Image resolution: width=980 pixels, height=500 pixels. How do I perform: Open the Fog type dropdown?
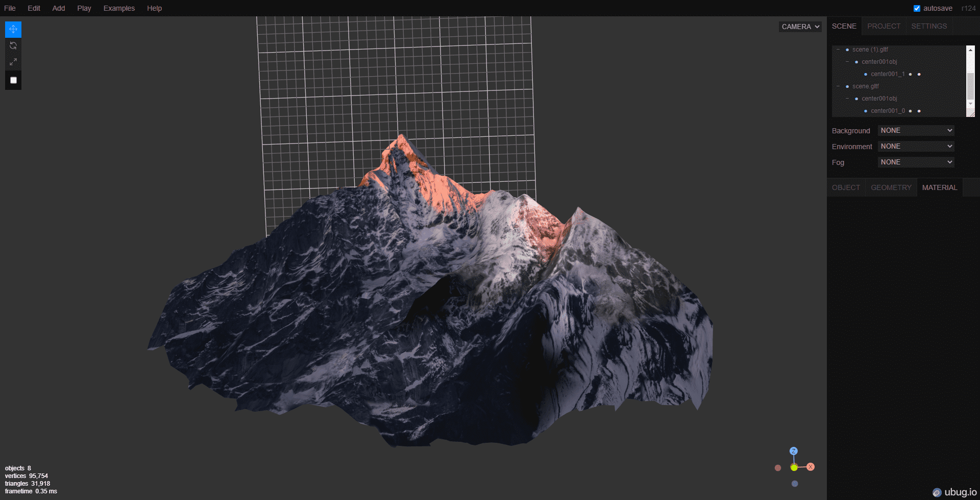pyautogui.click(x=916, y=162)
